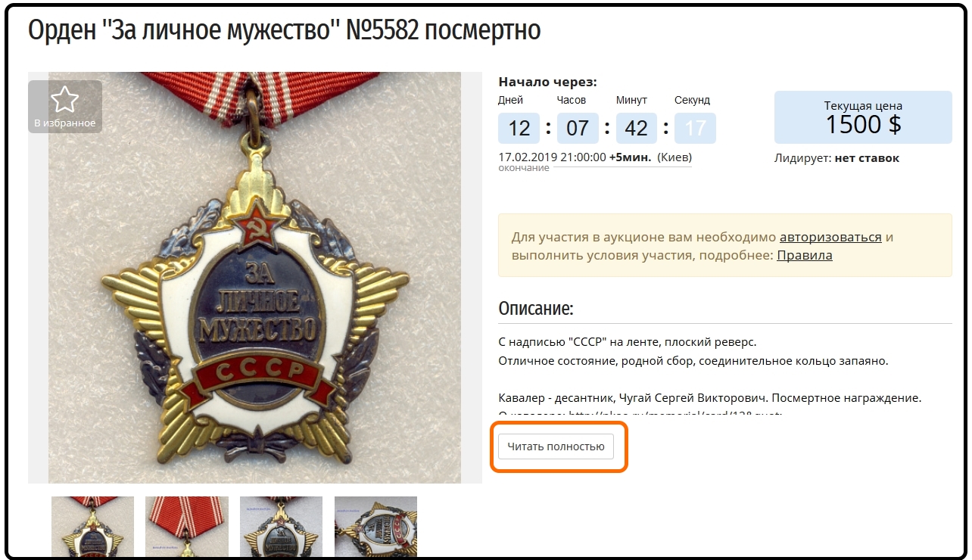This screenshot has height=560, width=972.
Task: Click the hours countdown box showing 07
Action: coord(578,128)
